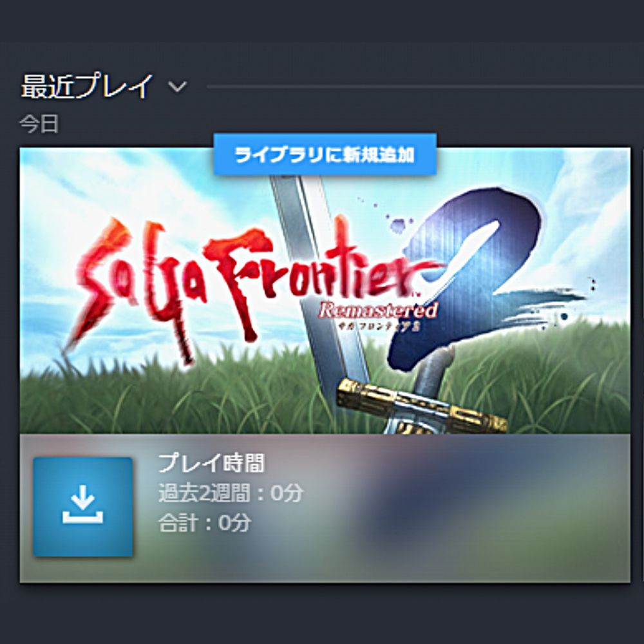This screenshot has width=644, height=644.
Task: Open the 最近プレイ sort heading
Action: coord(87,87)
